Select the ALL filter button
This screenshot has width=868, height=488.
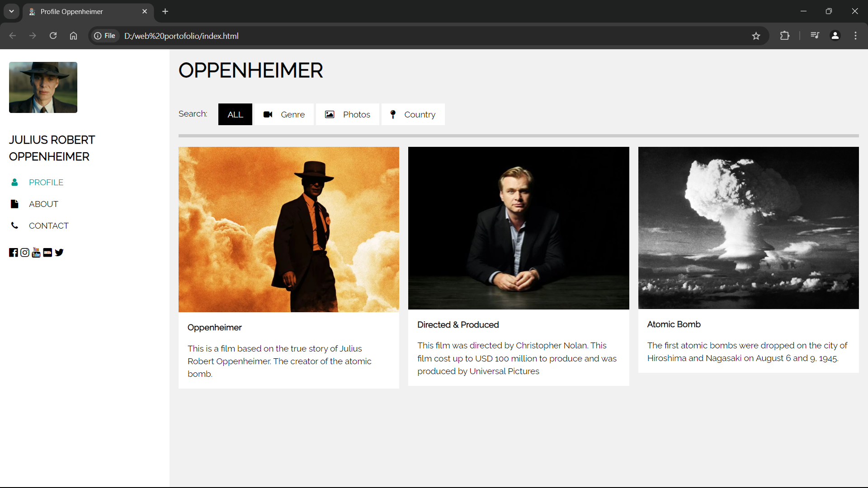(235, 114)
